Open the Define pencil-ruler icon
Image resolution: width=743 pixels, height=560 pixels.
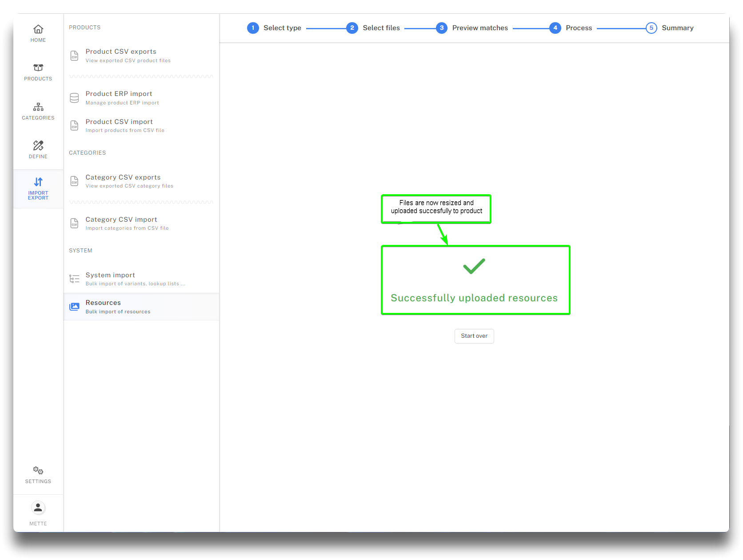[x=38, y=145]
